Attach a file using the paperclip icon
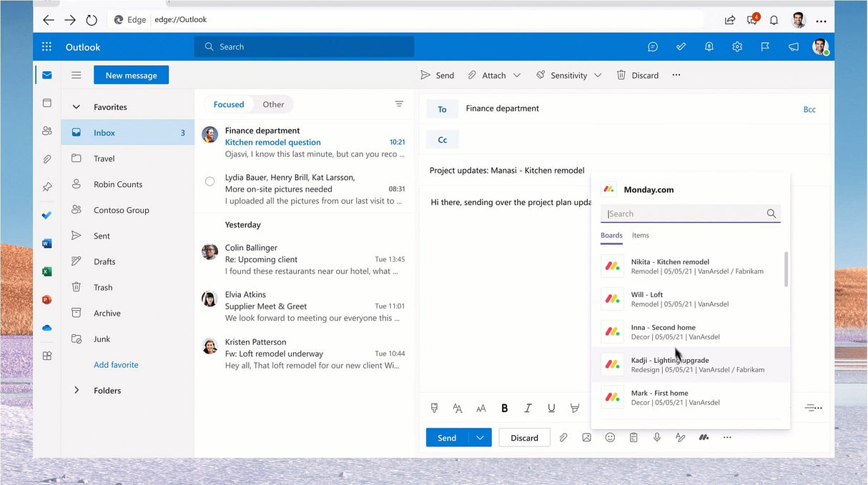This screenshot has height=485, width=868. 563,436
